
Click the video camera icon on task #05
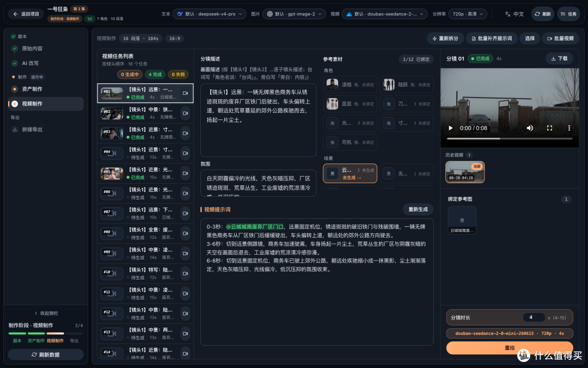185,173
